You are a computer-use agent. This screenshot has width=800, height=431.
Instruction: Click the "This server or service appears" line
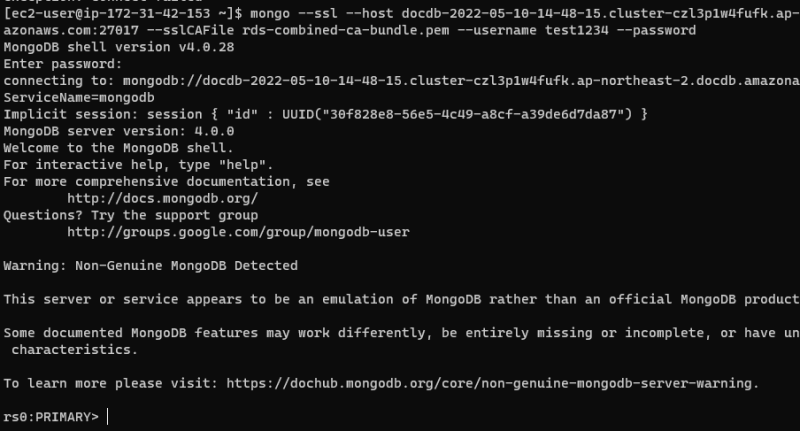tap(400, 299)
